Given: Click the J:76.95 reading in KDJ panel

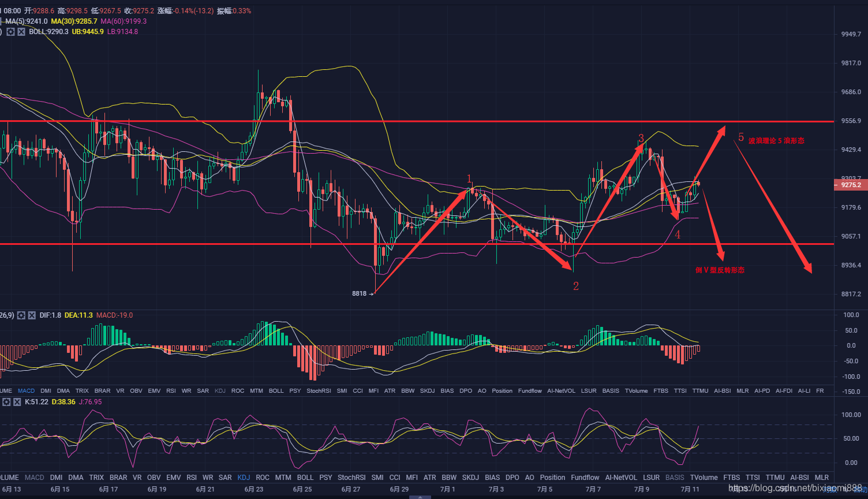Looking at the screenshot, I should point(90,401).
